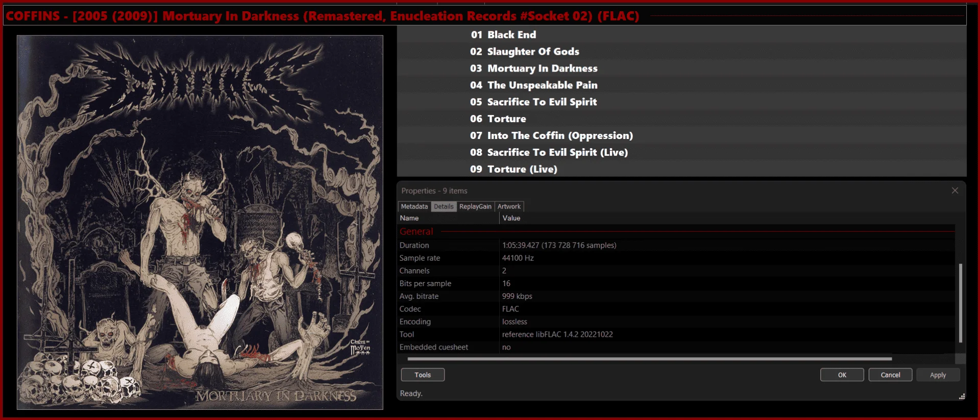Viewport: 980px width, 420px height.
Task: Select the Sample rate value 44100 Hz
Action: click(518, 258)
